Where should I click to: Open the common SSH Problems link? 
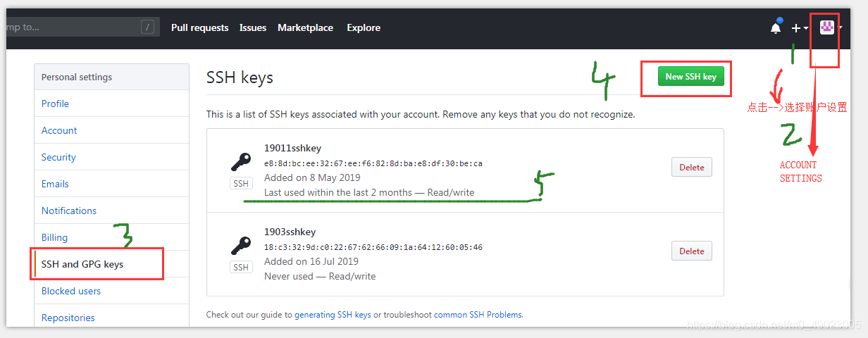478,315
